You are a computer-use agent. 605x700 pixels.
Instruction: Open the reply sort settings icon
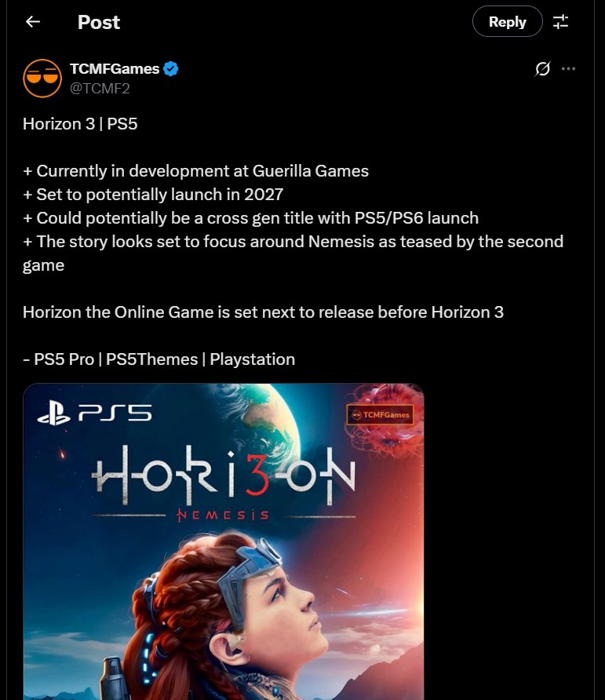click(x=560, y=21)
